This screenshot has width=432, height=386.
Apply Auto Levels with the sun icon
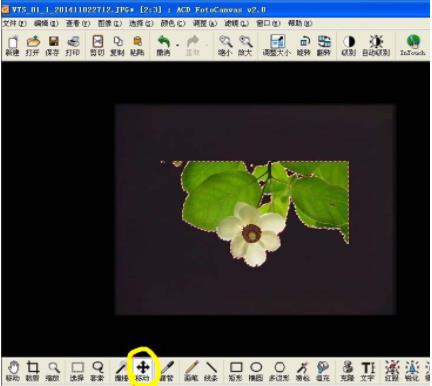(x=376, y=42)
